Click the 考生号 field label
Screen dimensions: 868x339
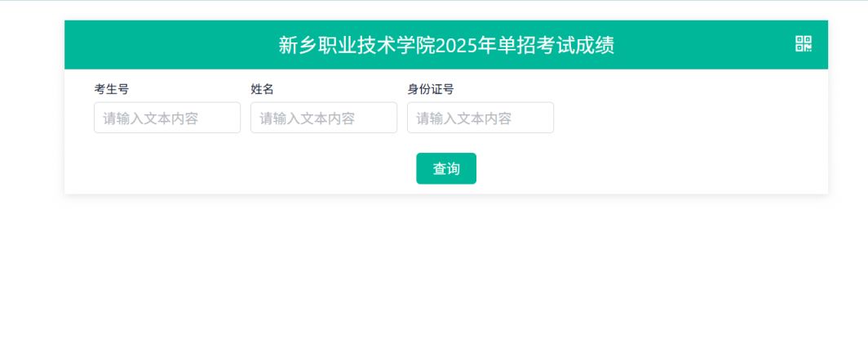pos(111,89)
